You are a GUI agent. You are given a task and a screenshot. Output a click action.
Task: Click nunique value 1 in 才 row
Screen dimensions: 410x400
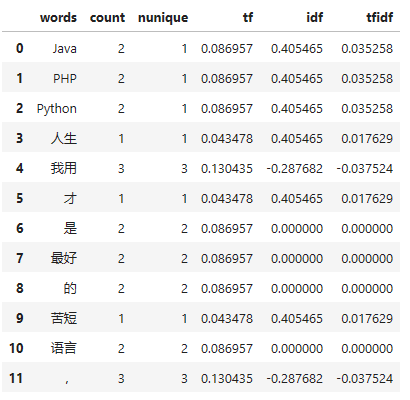[x=184, y=199]
